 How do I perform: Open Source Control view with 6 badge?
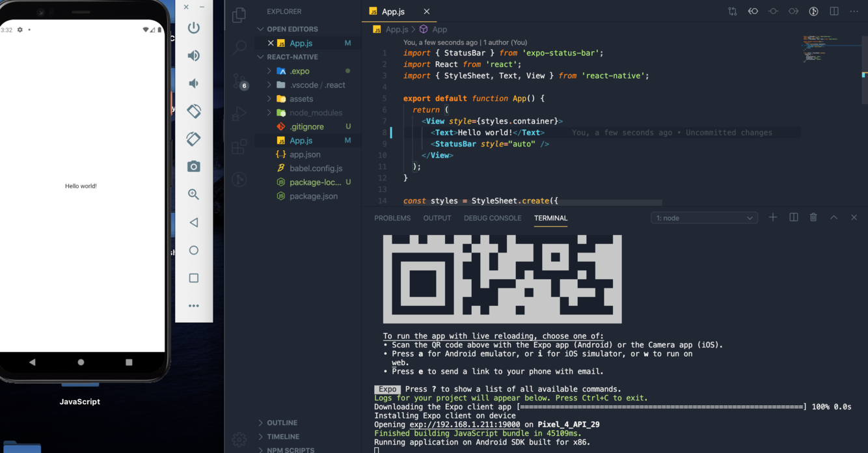pyautogui.click(x=239, y=81)
